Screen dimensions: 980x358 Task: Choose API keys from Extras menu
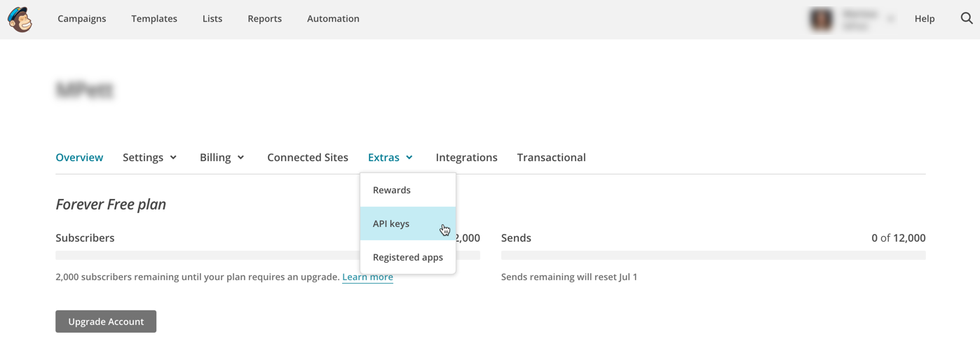tap(408, 223)
